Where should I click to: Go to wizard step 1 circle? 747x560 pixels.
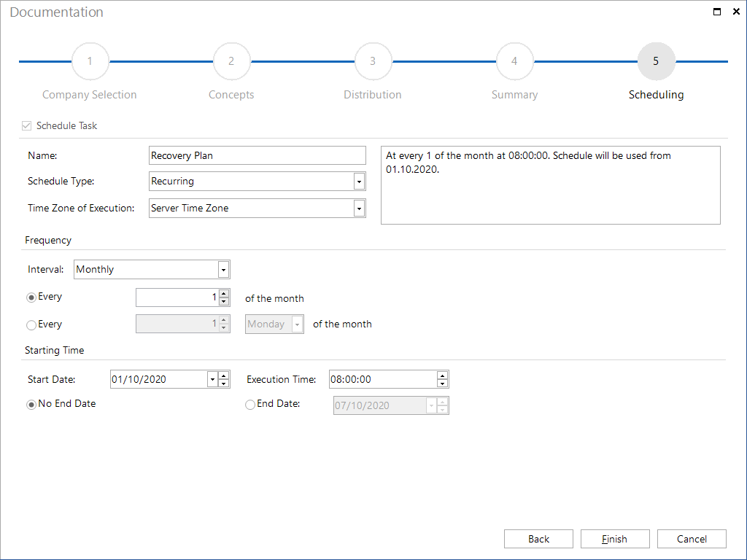coord(90,61)
